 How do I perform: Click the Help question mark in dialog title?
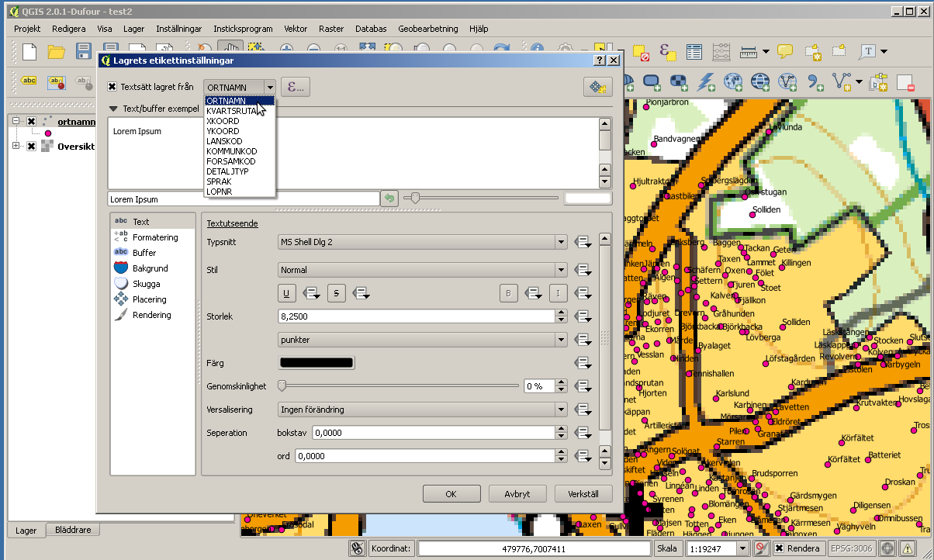tap(600, 60)
